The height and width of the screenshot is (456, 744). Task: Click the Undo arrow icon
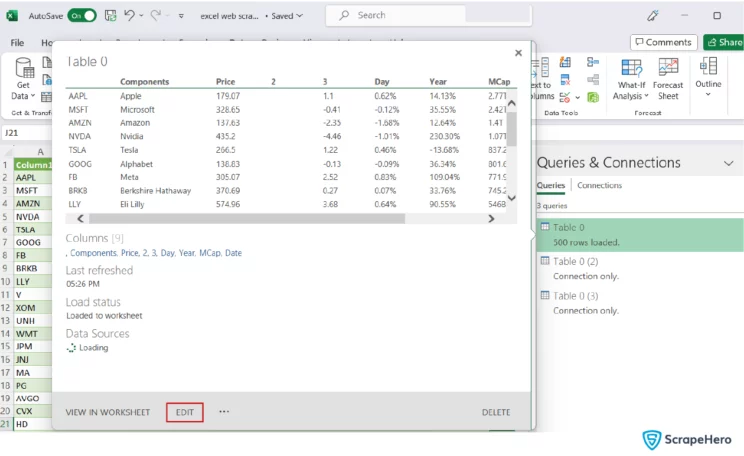(129, 16)
